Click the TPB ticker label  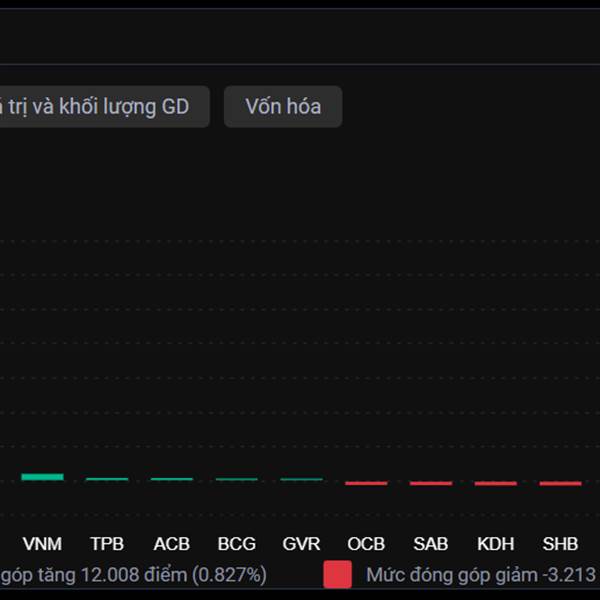pyautogui.click(x=107, y=544)
